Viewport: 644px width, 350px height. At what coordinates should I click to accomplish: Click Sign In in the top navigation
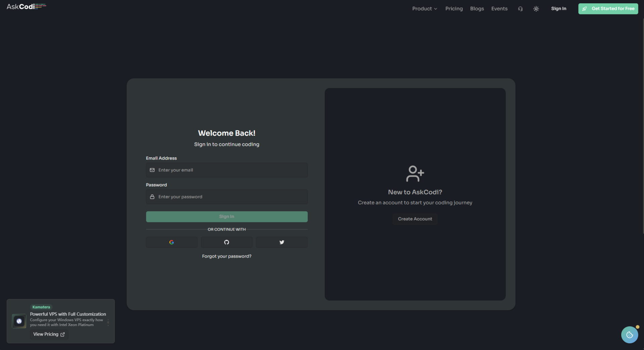pos(558,9)
